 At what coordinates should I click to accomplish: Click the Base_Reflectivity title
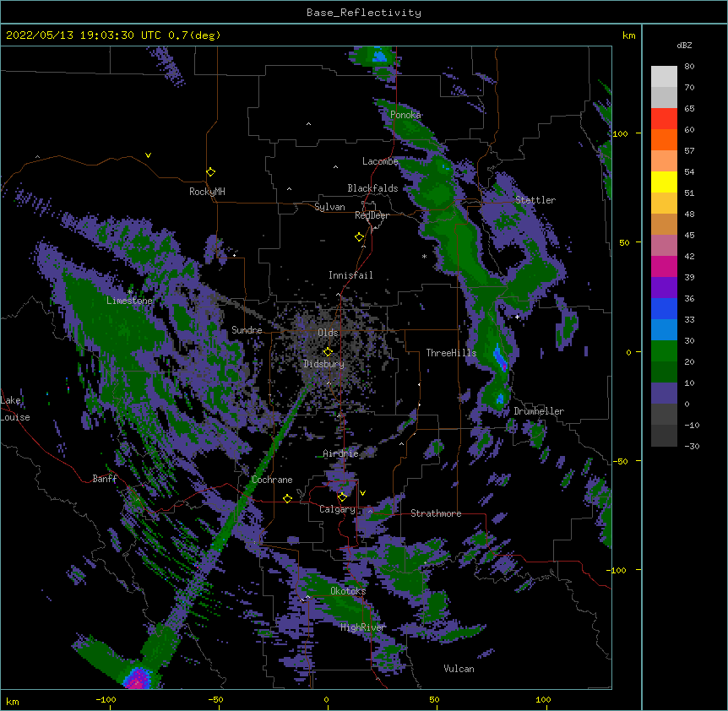pyautogui.click(x=364, y=13)
